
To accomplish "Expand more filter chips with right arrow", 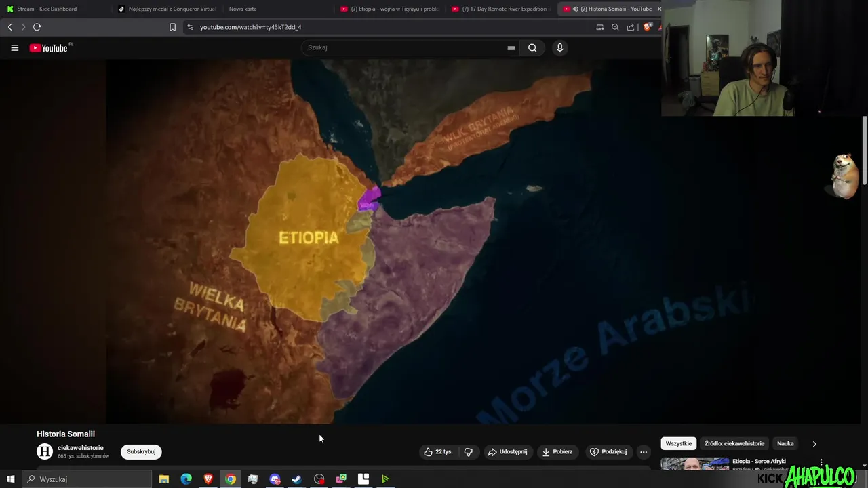I will click(814, 443).
